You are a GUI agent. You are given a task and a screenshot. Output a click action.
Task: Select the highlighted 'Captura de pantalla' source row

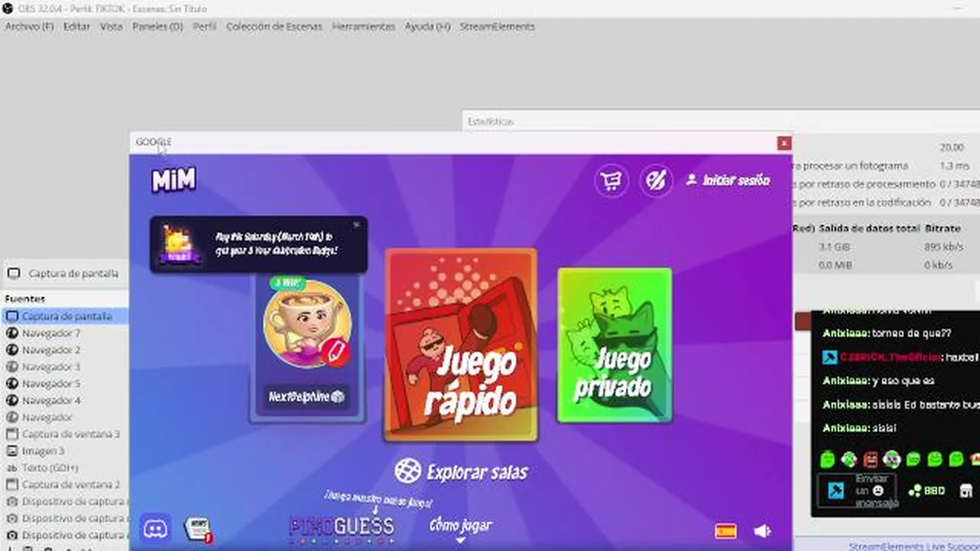[64, 316]
